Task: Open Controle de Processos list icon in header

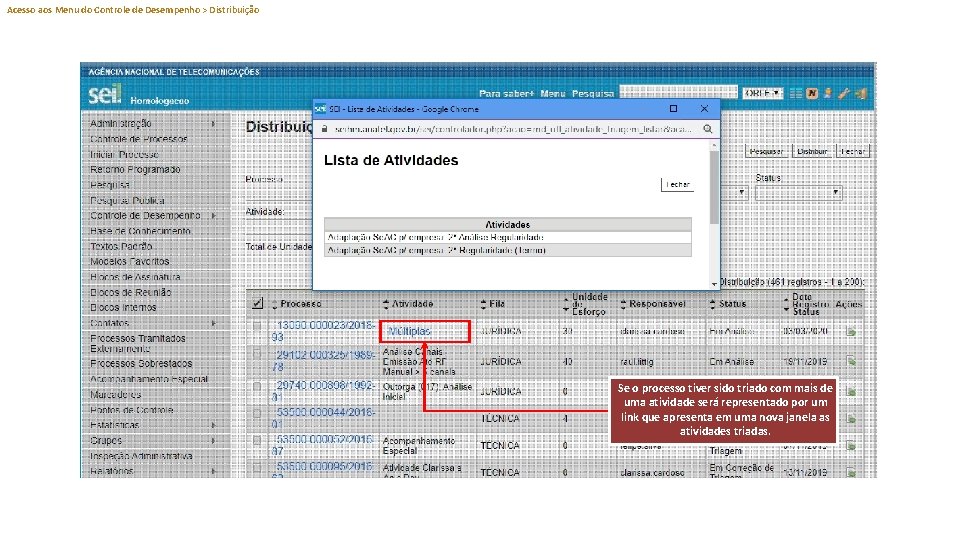Action: point(795,94)
